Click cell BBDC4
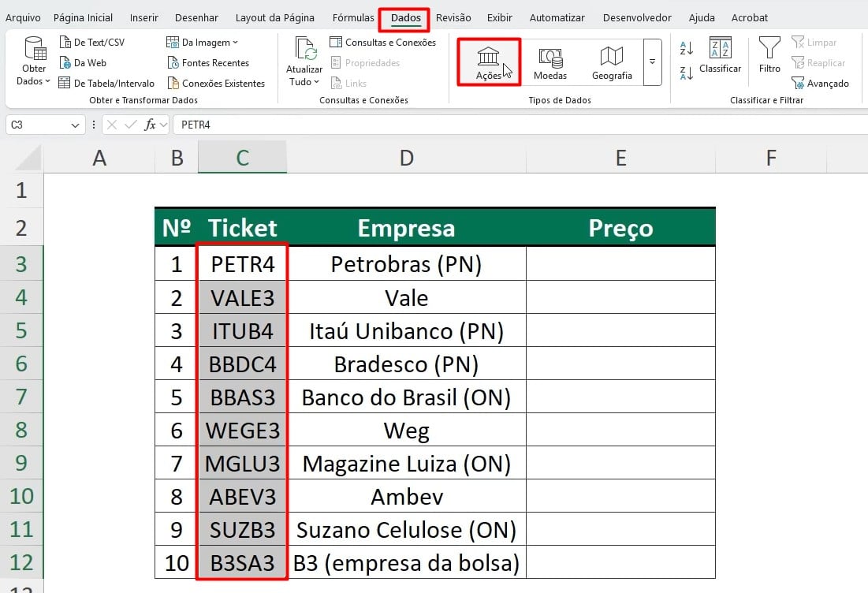The height and width of the screenshot is (593, 868). pos(243,364)
